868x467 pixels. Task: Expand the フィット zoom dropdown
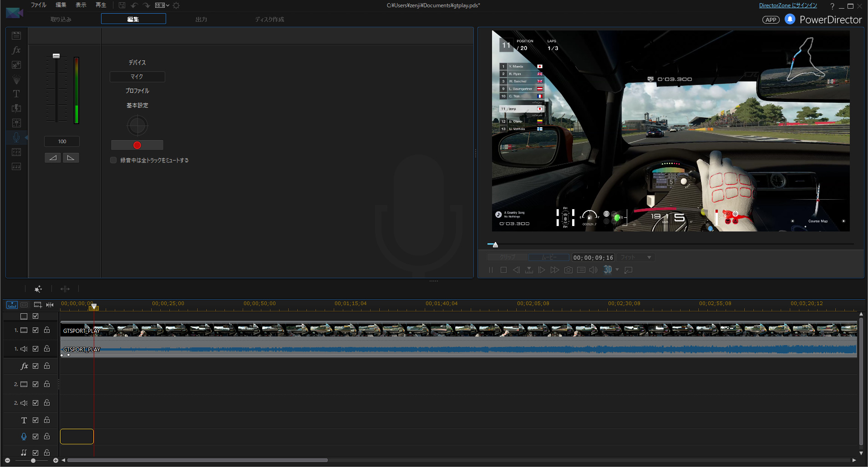pyautogui.click(x=649, y=257)
